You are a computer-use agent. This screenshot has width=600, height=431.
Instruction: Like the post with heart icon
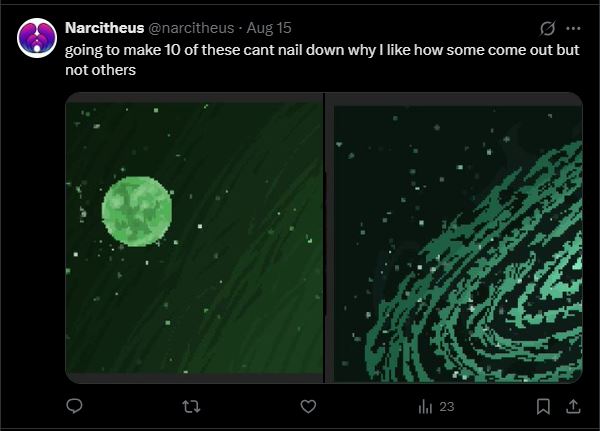tap(308, 407)
